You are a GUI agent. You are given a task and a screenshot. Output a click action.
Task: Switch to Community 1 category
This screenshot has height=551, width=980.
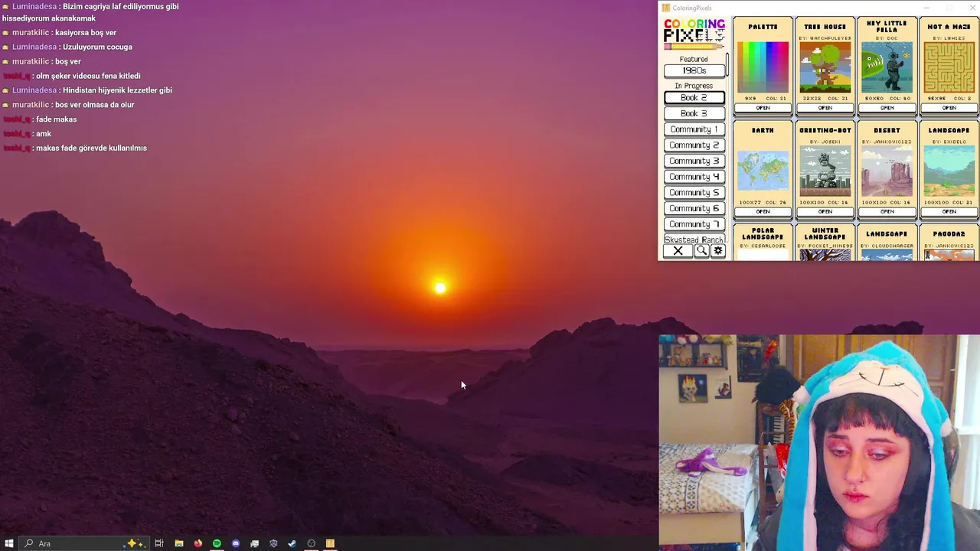[694, 129]
